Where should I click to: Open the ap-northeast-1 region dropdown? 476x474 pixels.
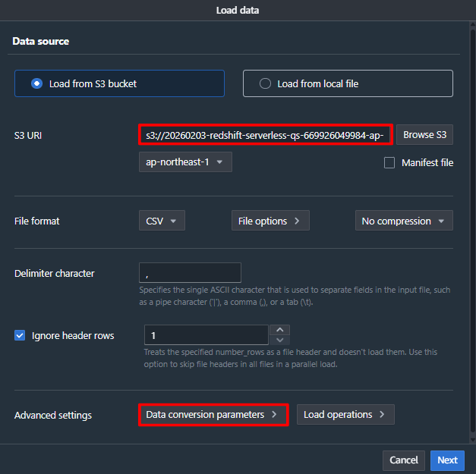click(x=184, y=162)
